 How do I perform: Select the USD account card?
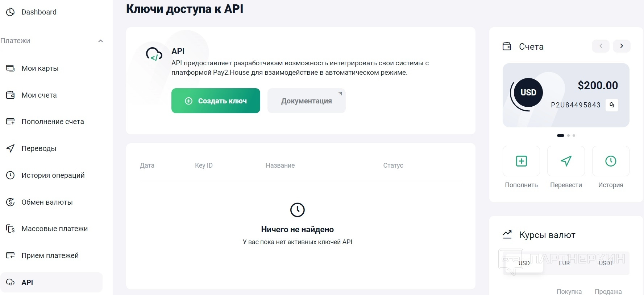[565, 95]
